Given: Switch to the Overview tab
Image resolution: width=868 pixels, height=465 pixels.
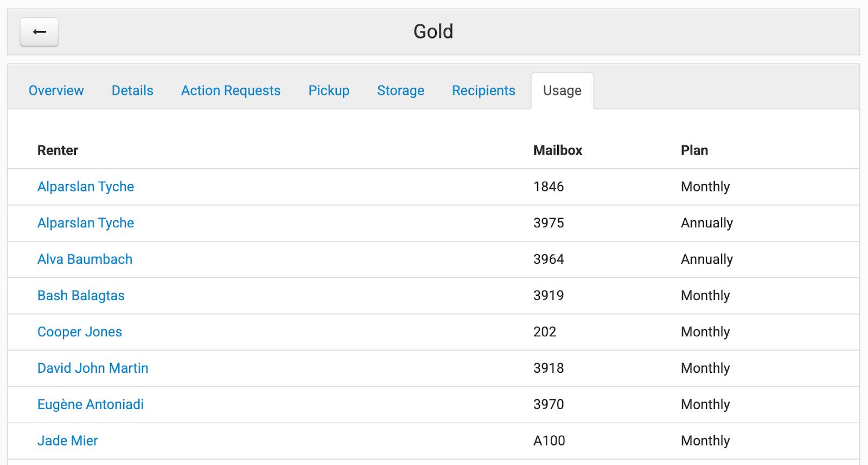Looking at the screenshot, I should (56, 91).
